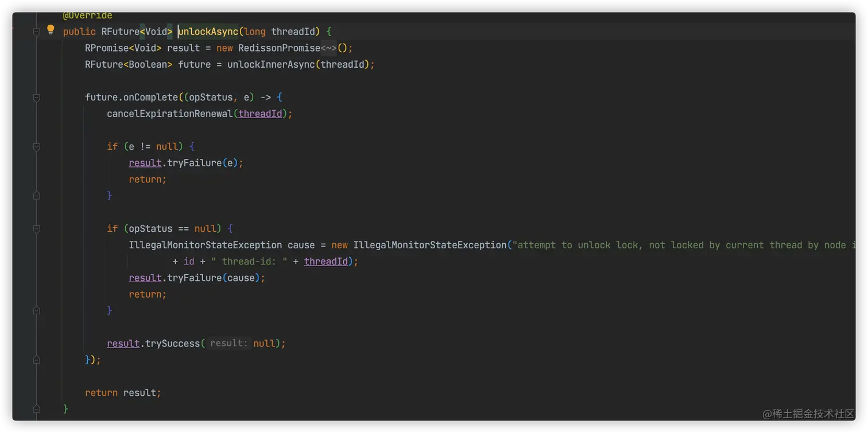Image resolution: width=868 pixels, height=433 pixels.
Task: Click 'RFuture<Boolean>' type declaration
Action: pyautogui.click(x=129, y=64)
